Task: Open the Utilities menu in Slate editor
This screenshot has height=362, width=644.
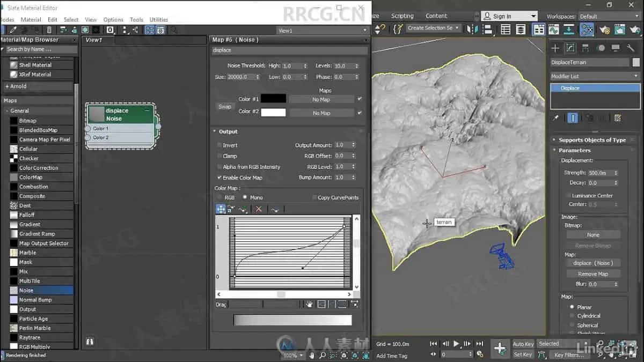Action: coord(158,20)
